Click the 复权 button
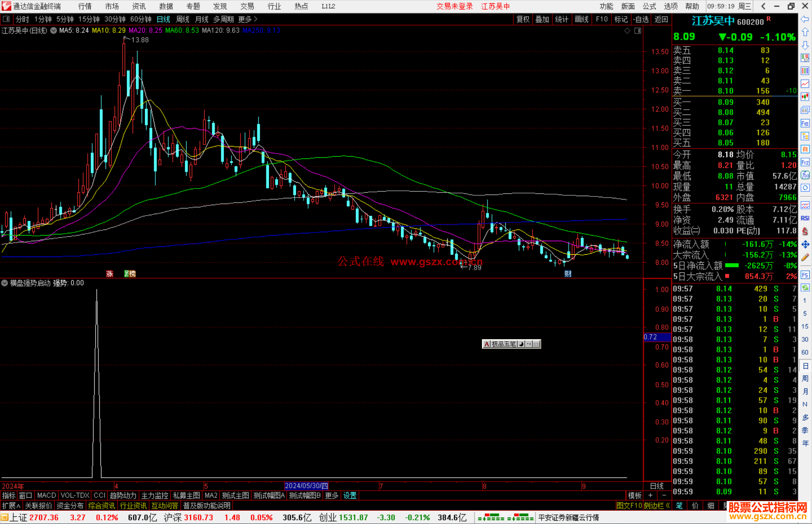 pos(523,19)
